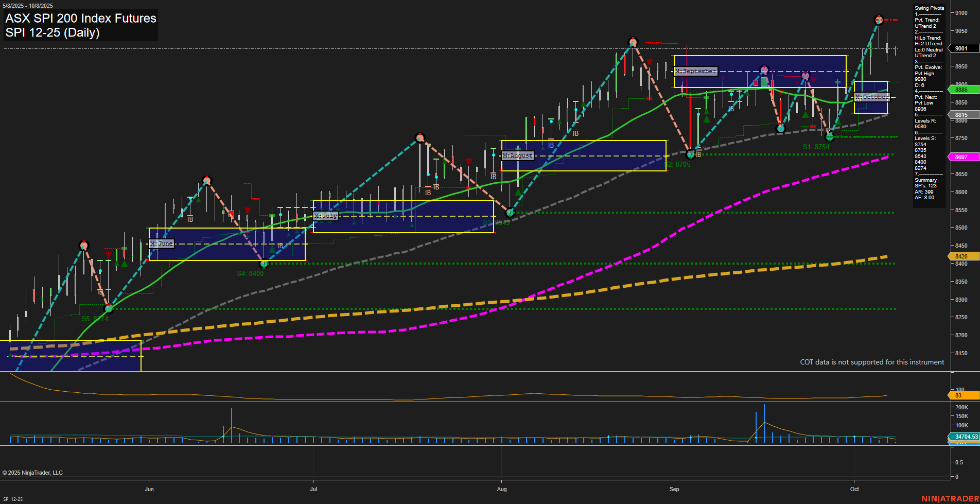Click the M:September monthly range label
Viewport: 980px width, 504px height.
tap(696, 72)
